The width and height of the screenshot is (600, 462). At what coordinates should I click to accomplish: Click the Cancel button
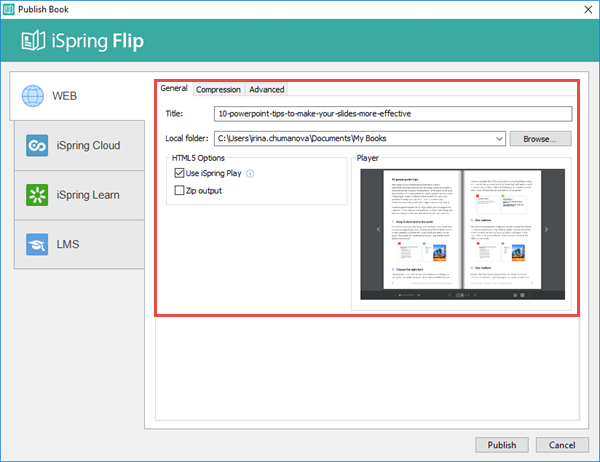(x=562, y=445)
